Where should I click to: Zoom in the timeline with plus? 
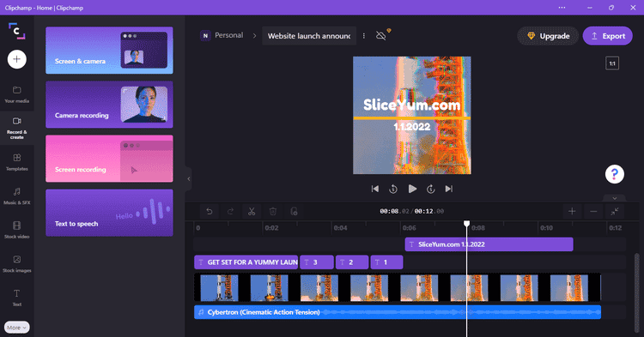[572, 212]
